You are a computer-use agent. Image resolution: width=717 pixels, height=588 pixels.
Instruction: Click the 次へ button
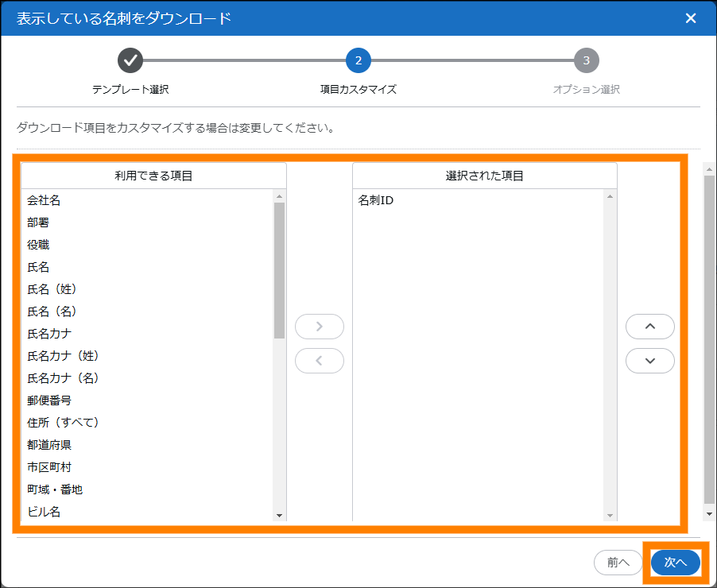[675, 563]
